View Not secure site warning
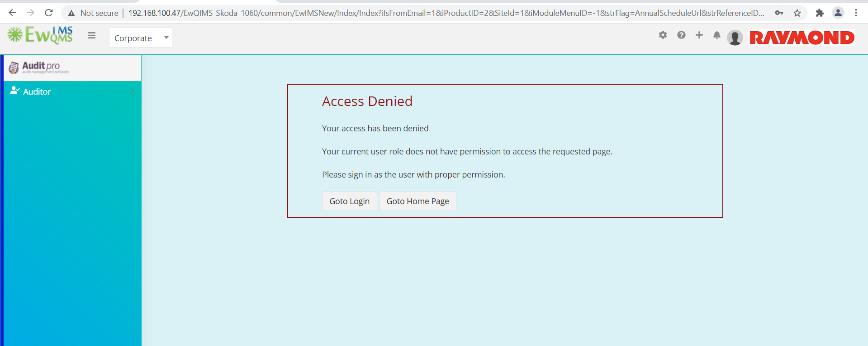868x346 pixels. point(93,13)
